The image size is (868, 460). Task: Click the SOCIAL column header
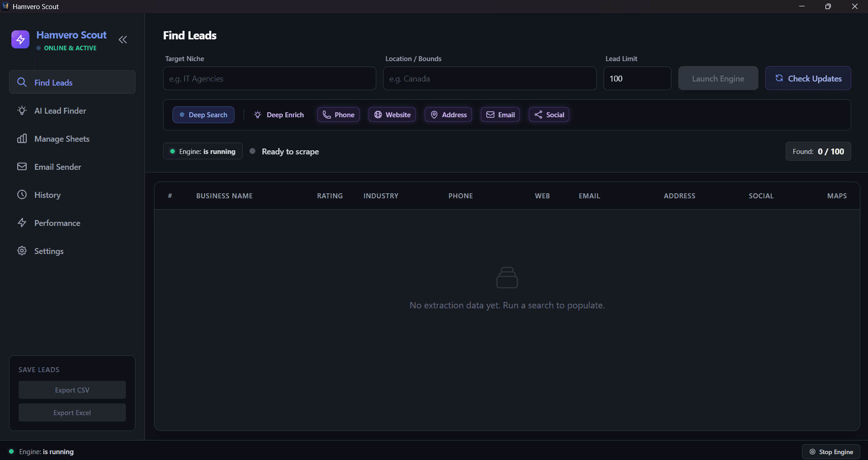coord(761,196)
